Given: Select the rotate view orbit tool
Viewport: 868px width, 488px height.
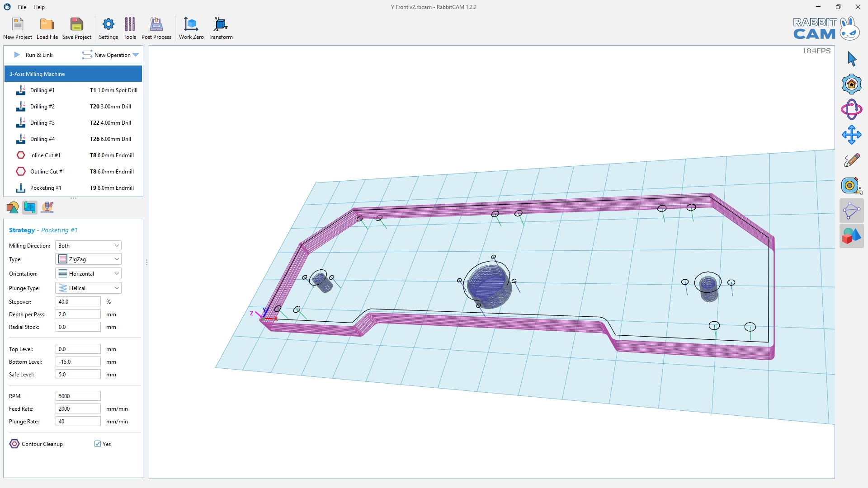Looking at the screenshot, I should coord(851,109).
